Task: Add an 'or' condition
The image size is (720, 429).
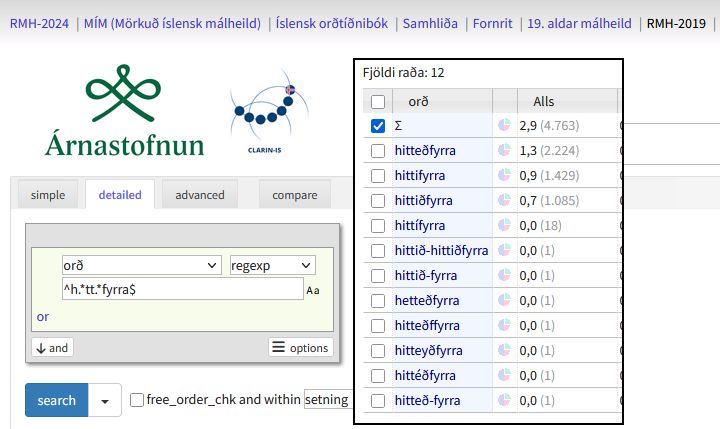Action: point(43,316)
